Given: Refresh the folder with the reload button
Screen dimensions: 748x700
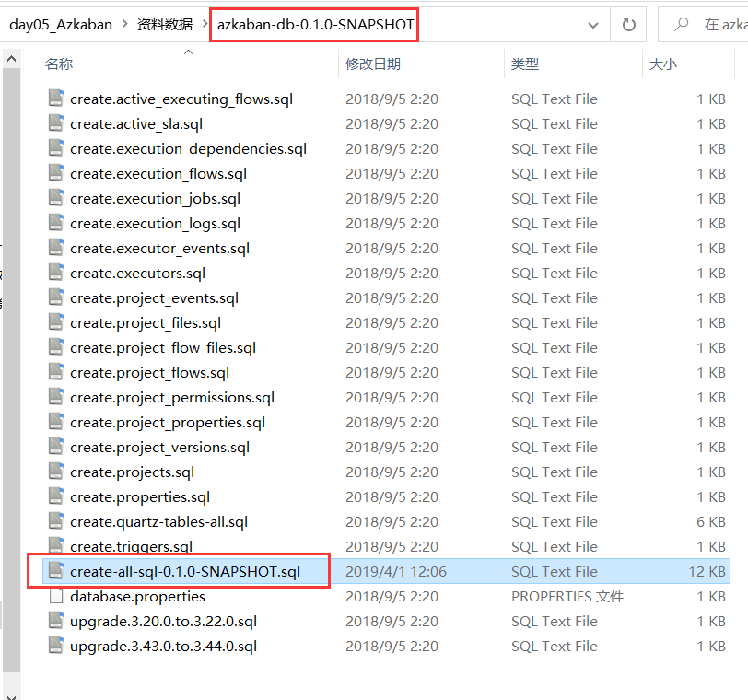Looking at the screenshot, I should point(629,24).
